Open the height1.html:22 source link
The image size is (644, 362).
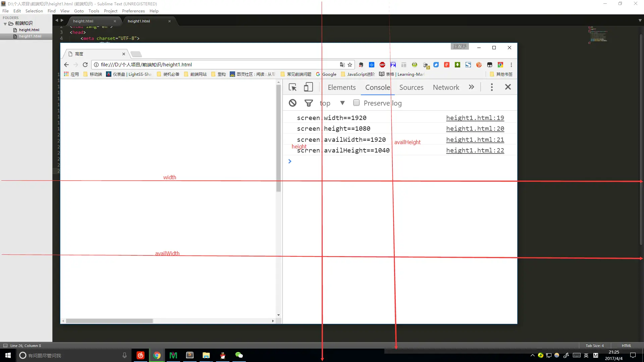475,150
